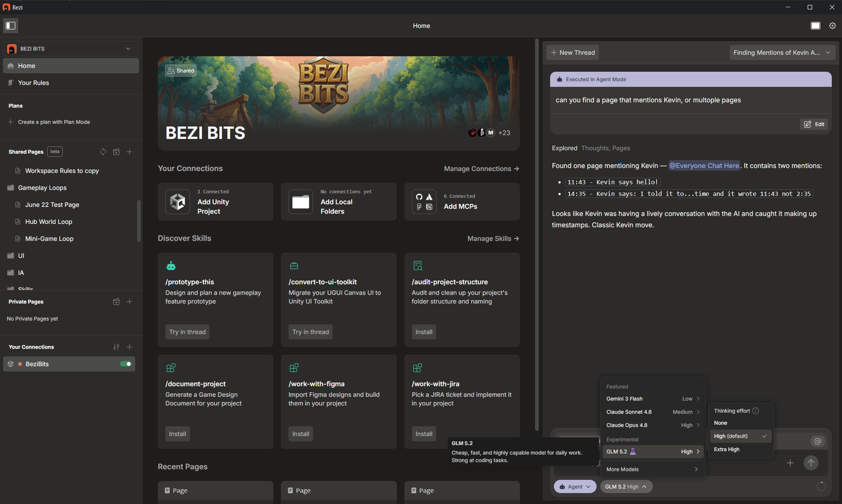Open Hub World Loop page
The height and width of the screenshot is (504, 842).
point(49,222)
